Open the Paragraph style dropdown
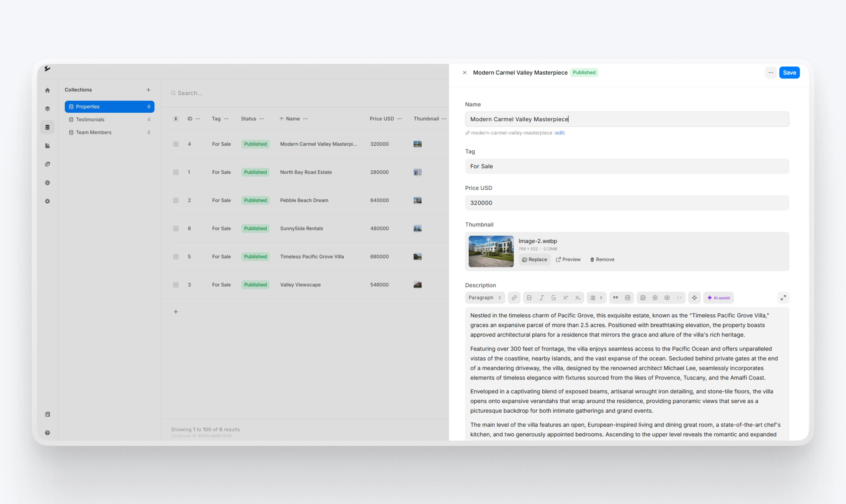The image size is (846, 504). click(485, 298)
